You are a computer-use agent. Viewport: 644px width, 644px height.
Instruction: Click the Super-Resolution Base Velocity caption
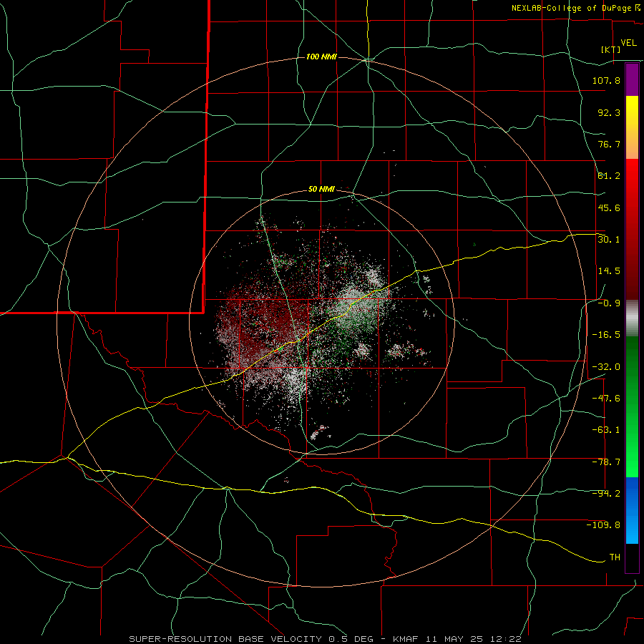(x=325, y=639)
